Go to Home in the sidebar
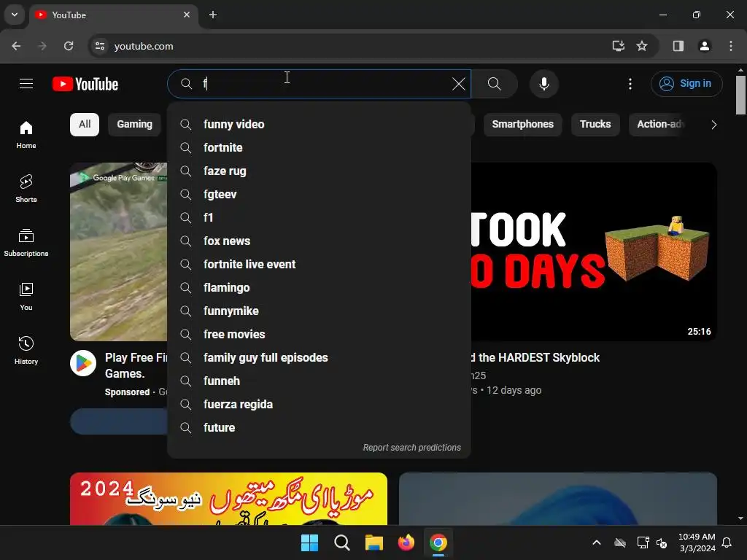This screenshot has width=747, height=560. point(26,135)
